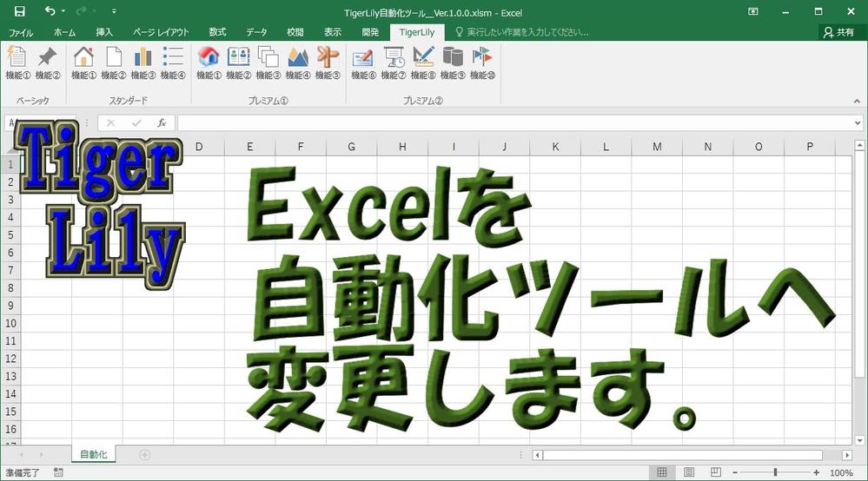
Task: Click the vertical scrollbar down arrow
Action: click(x=859, y=440)
